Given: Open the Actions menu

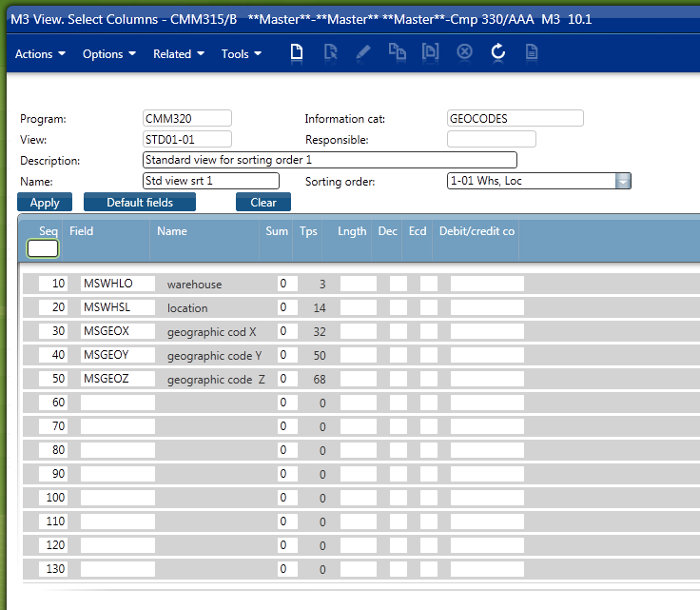Looking at the screenshot, I should tap(40, 54).
